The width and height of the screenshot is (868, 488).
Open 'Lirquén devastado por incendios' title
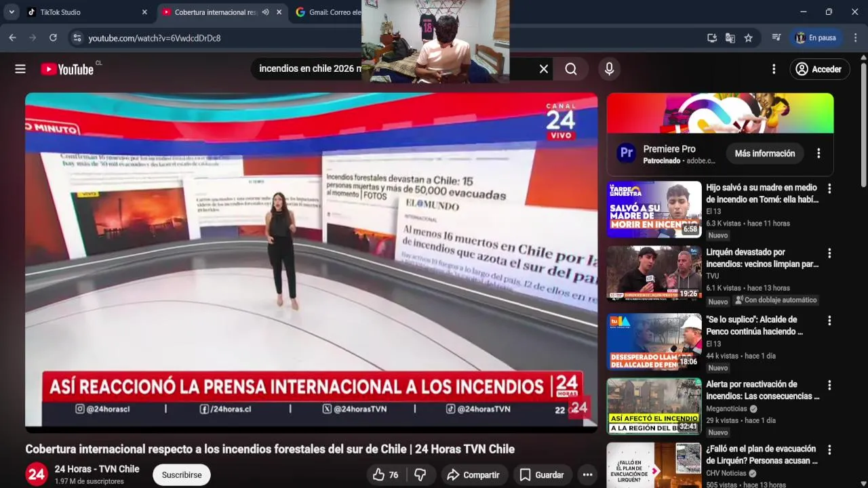point(762,258)
